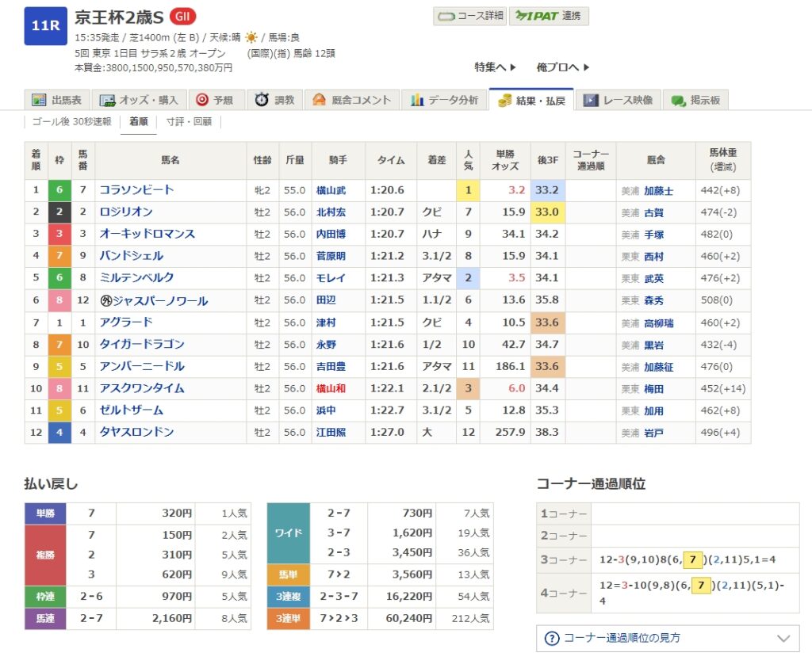Click the 出馬表 tab icon
This screenshot has width=812, height=668.
[x=39, y=100]
